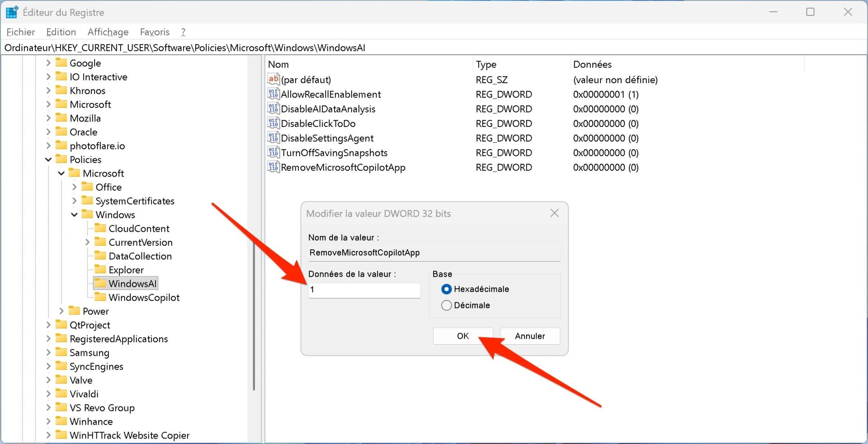Click the Oracle folder icon

(x=61, y=131)
